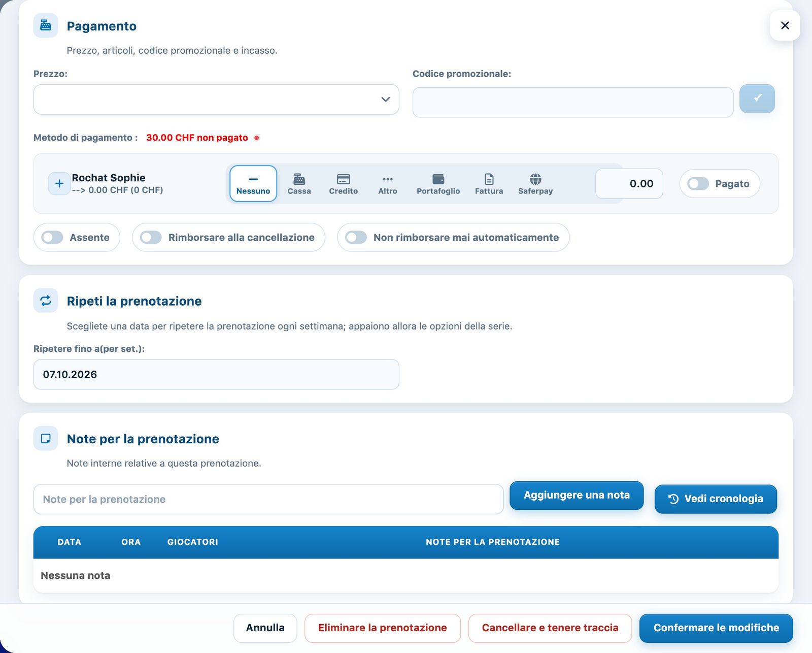
Task: Click the ORA column header
Action: [131, 542]
